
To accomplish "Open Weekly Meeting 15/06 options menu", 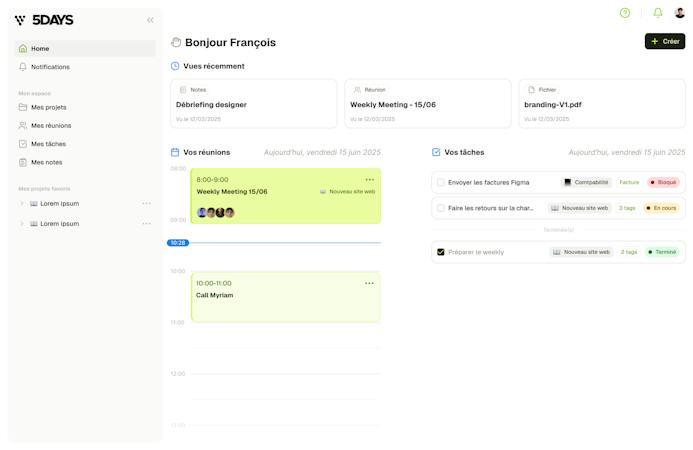I will point(369,179).
